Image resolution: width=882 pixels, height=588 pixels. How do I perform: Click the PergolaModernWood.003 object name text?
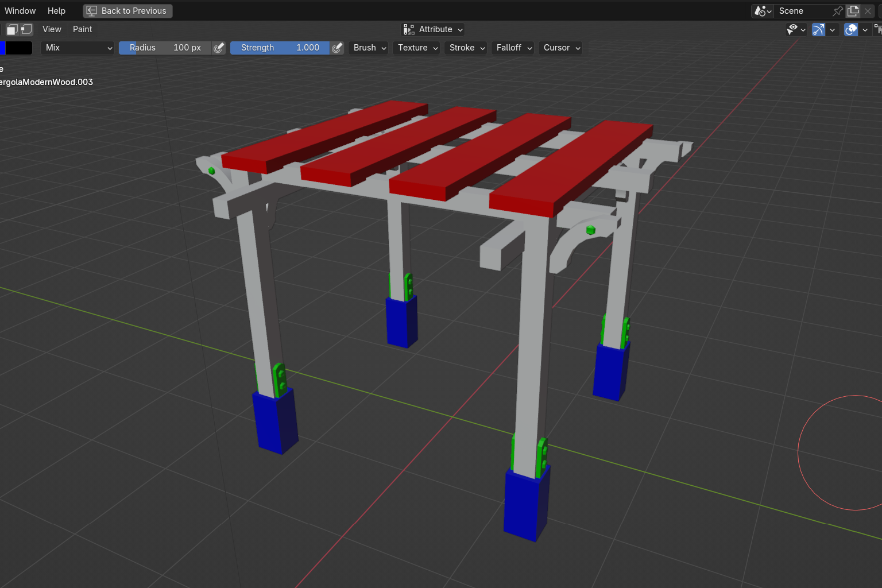point(47,82)
